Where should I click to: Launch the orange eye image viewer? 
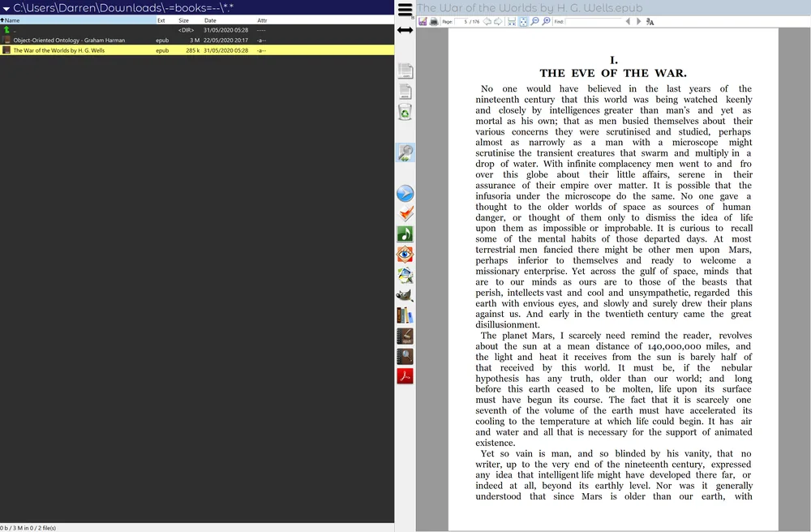[405, 255]
